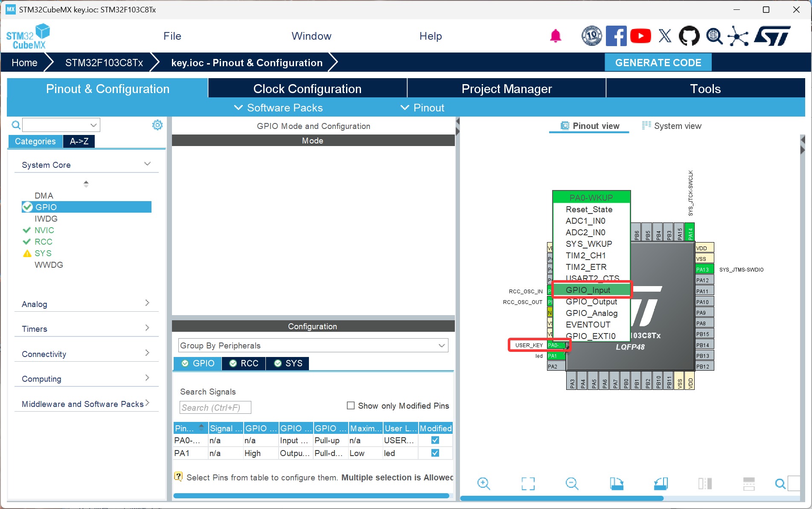812x509 pixels.
Task: Click pin PA1 on the chip
Action: click(556, 356)
